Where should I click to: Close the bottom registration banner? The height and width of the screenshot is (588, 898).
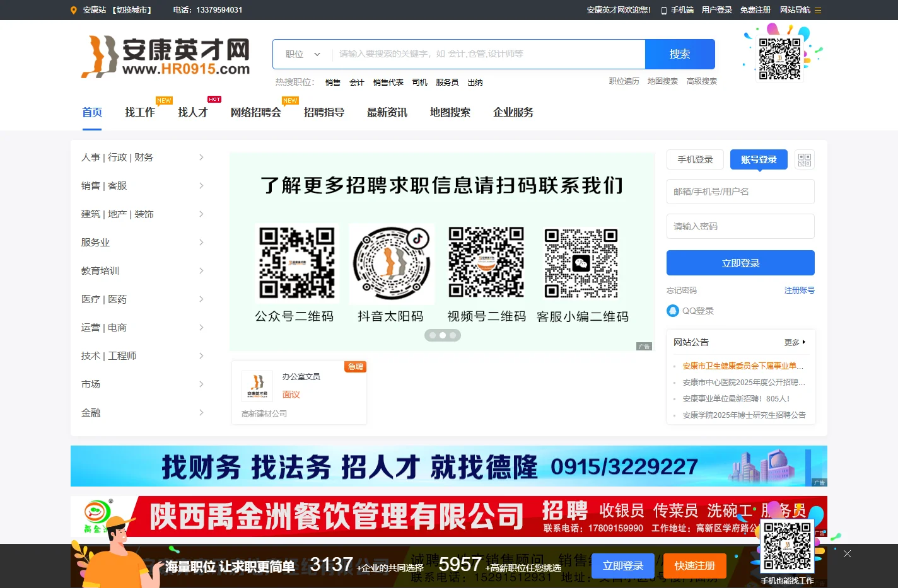tap(847, 553)
